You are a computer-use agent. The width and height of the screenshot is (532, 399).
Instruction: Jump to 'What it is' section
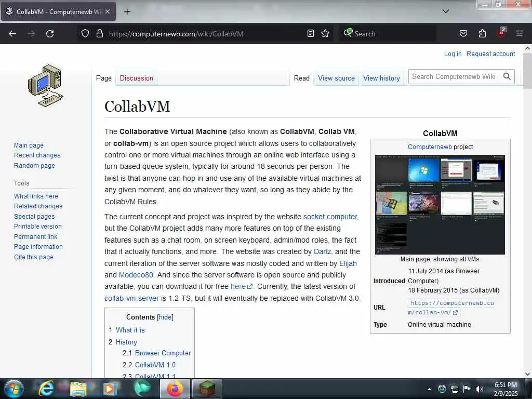click(130, 330)
